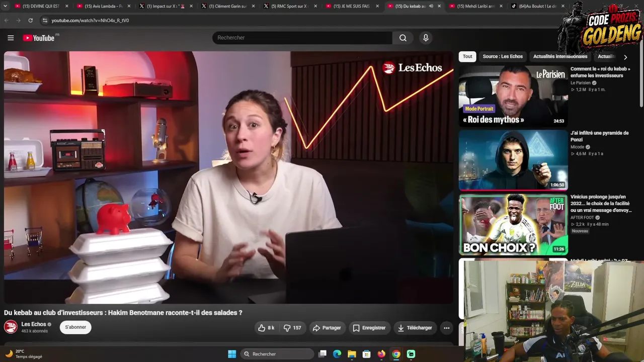644x362 pixels.
Task: Select the Actualités internationales chip
Action: [x=560, y=56]
